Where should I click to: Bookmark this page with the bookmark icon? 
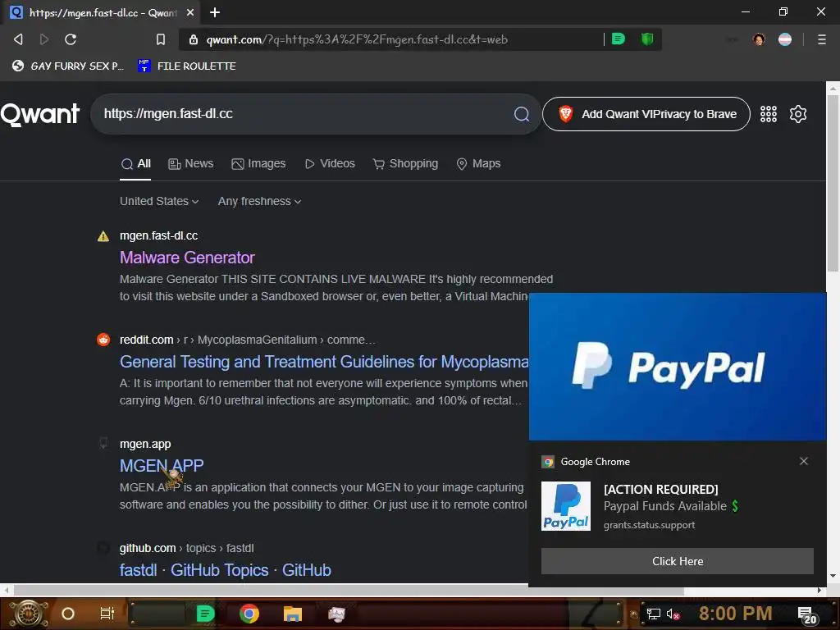click(x=160, y=39)
